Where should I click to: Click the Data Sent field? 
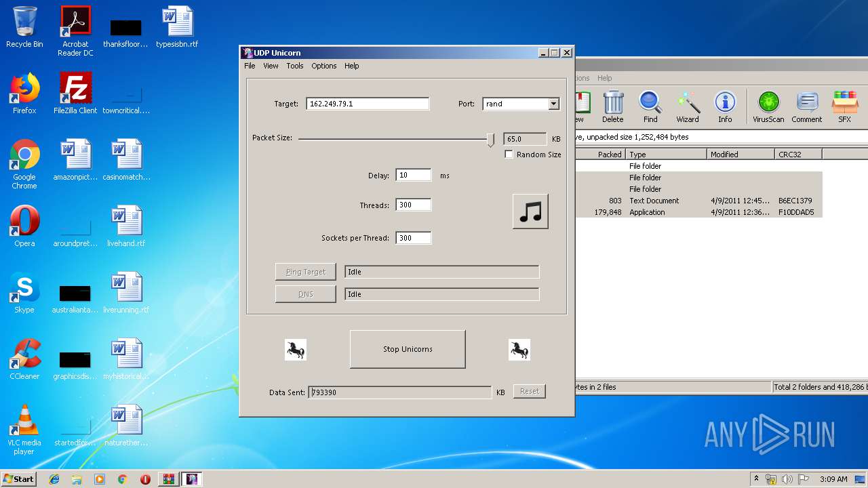tap(400, 392)
